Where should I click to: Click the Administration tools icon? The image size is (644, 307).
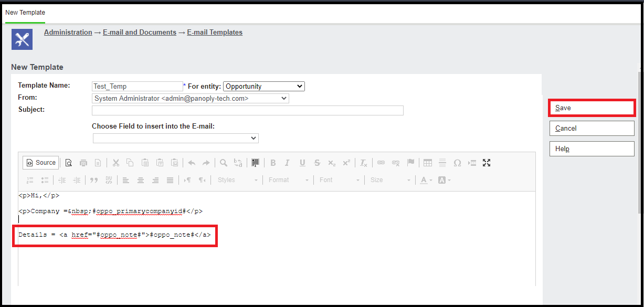22,39
